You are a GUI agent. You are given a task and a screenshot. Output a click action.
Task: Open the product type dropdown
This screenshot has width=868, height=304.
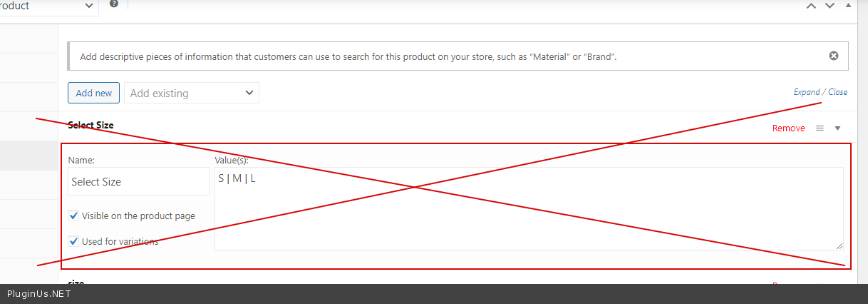pos(48,6)
